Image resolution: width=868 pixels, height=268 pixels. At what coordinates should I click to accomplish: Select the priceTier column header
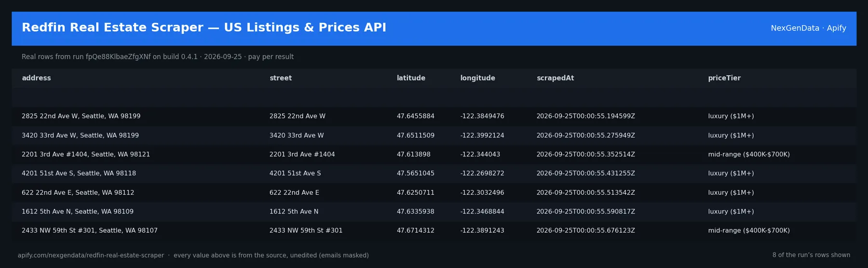coord(724,78)
